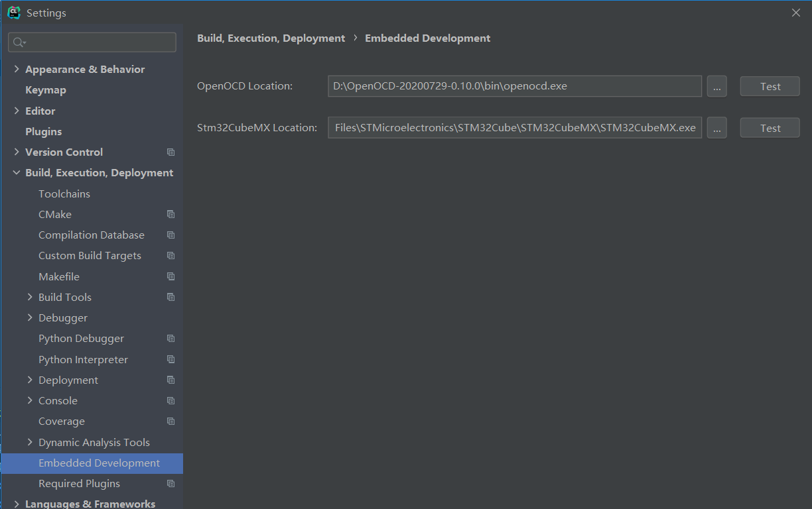Click Test next to OpenOCD Location
Image resolution: width=812 pixels, height=509 pixels.
point(770,86)
